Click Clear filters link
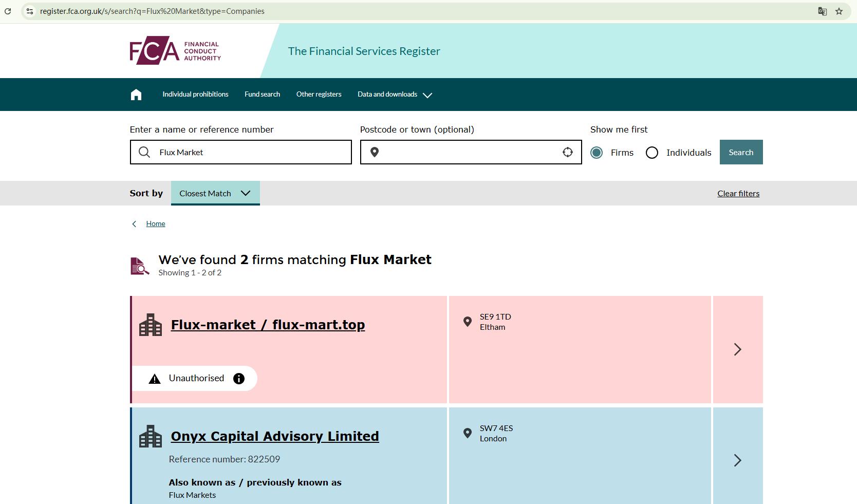 [x=738, y=194]
